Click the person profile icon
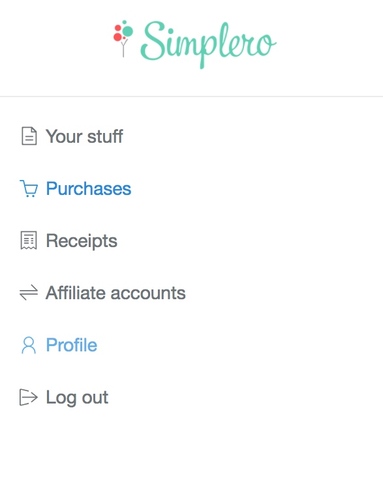Viewport: 383px width, 500px height. (29, 345)
